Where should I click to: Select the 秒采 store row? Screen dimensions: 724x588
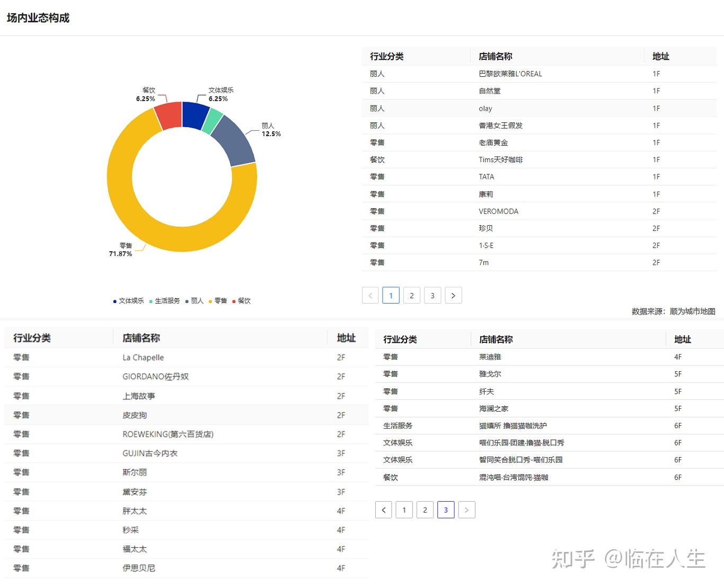[x=187, y=530]
